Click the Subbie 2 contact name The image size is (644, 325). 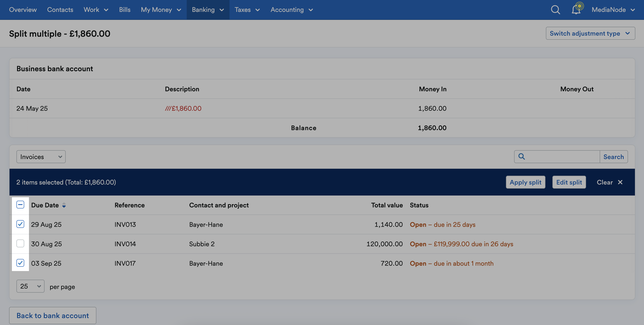202,244
